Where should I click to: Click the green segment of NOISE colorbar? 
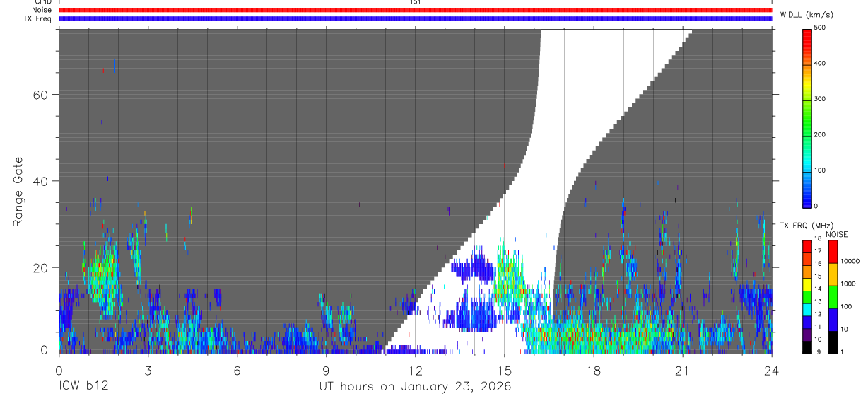(x=833, y=297)
